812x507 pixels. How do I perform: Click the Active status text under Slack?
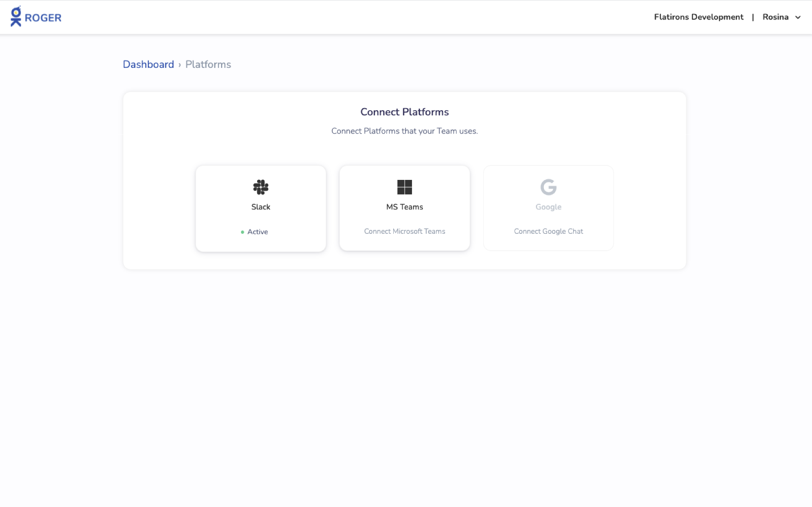click(x=258, y=232)
